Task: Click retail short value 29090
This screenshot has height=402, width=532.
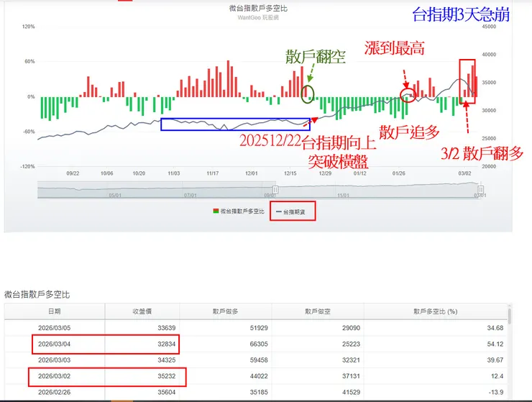Action: point(351,328)
